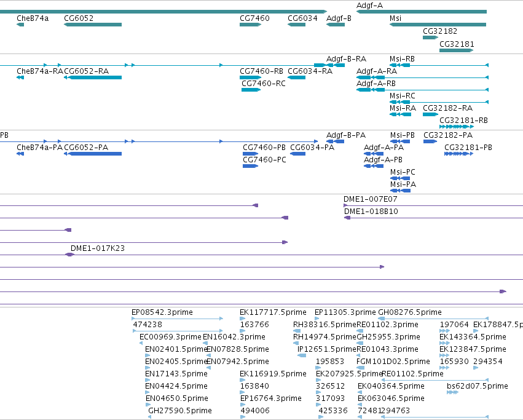Click EST label 'IP12651.5prime'
Screen dimensions: 523x420
[327, 349]
